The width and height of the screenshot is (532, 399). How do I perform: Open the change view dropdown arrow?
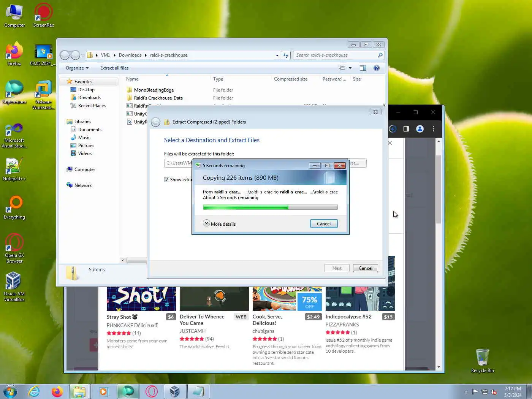[350, 68]
